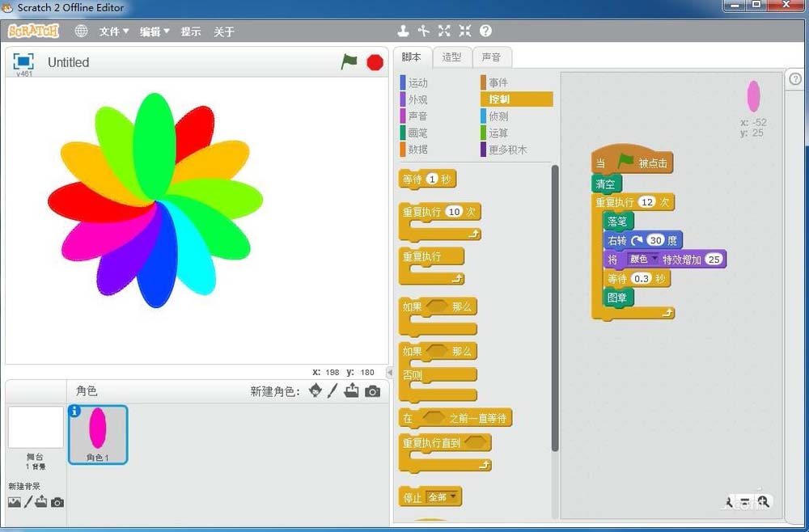Open the 关于 menu
Screen dimensions: 809x532
(x=224, y=32)
